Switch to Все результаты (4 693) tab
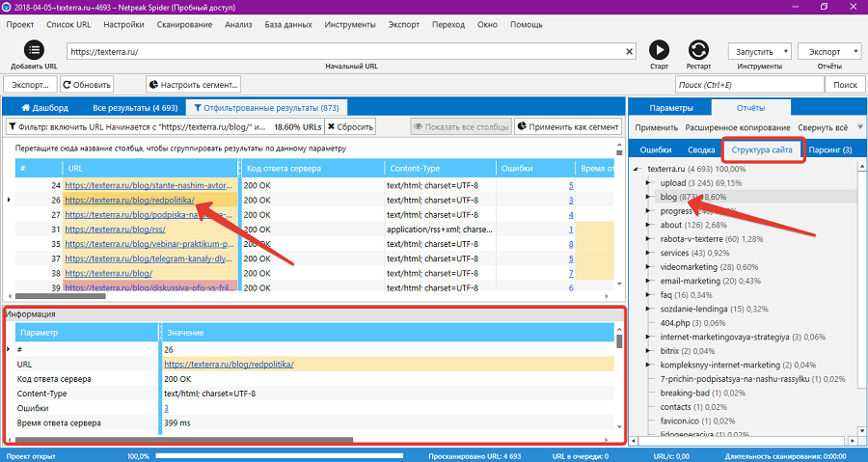868x462 pixels. pyautogui.click(x=135, y=108)
